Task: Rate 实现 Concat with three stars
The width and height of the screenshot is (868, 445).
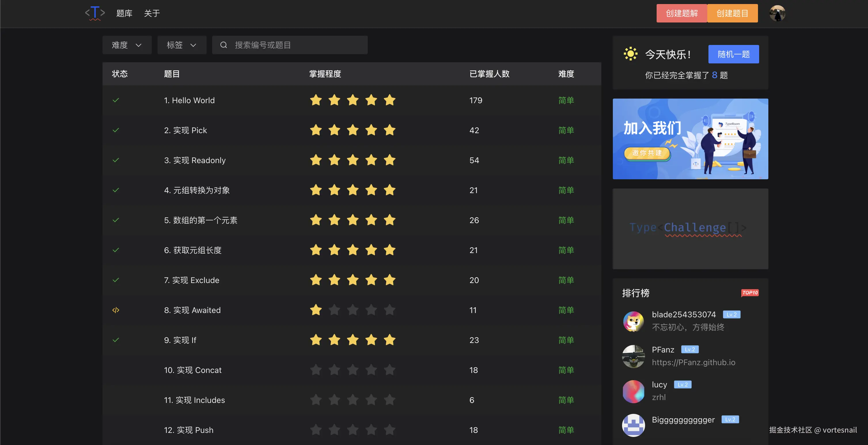Action: click(352, 370)
